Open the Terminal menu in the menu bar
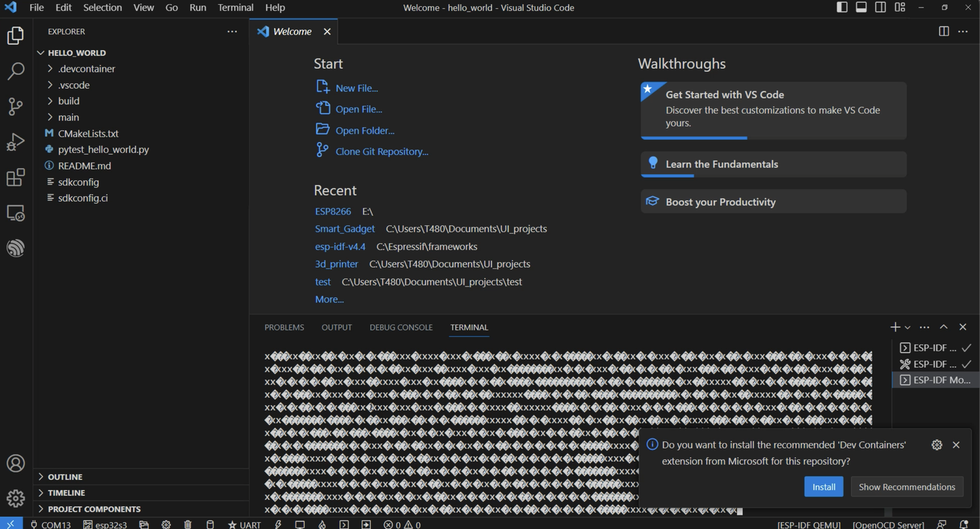Image resolution: width=980 pixels, height=529 pixels. (235, 7)
